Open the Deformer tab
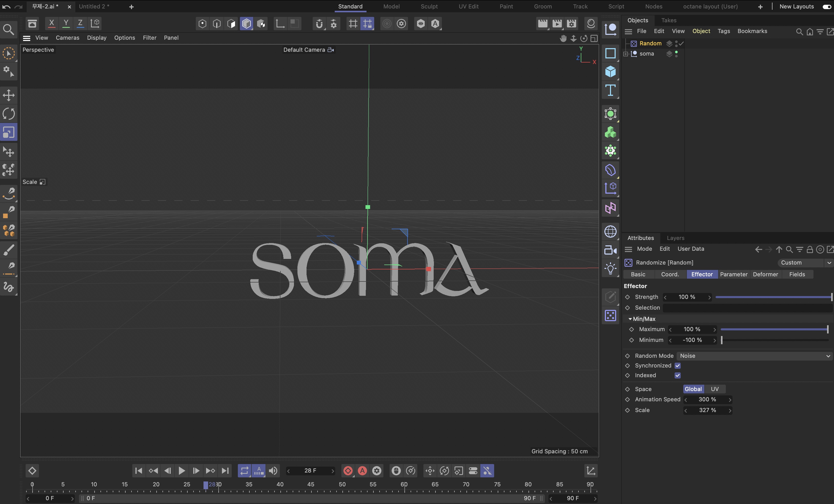 (765, 274)
